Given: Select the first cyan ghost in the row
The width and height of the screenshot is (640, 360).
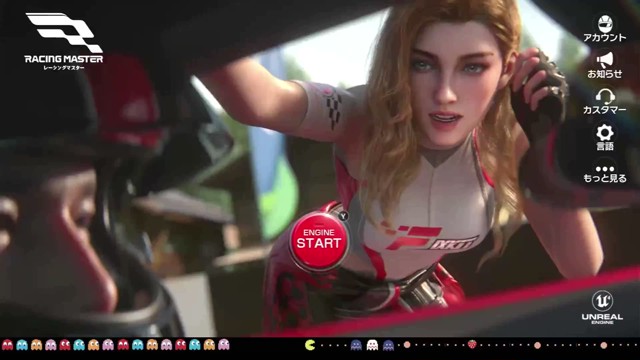Looking at the screenshot, I should (22, 345).
